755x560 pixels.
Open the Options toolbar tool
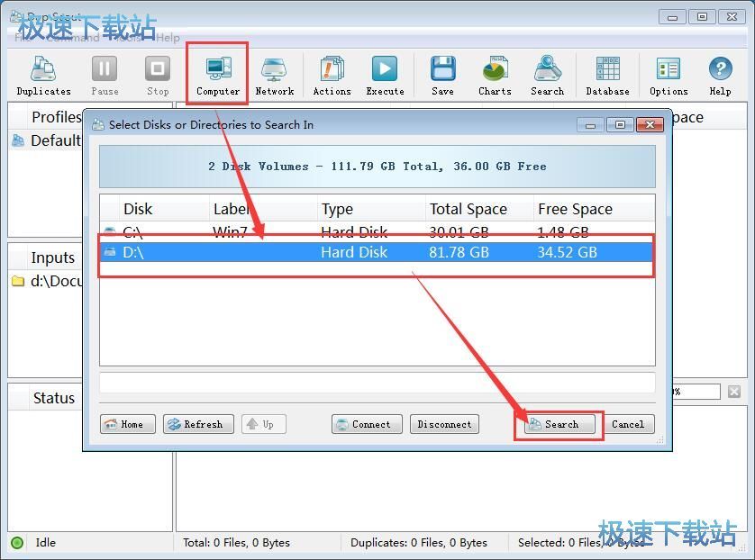(x=669, y=76)
